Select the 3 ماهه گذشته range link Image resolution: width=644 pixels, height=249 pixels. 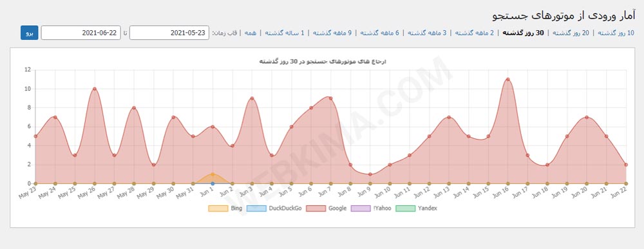pyautogui.click(x=427, y=33)
